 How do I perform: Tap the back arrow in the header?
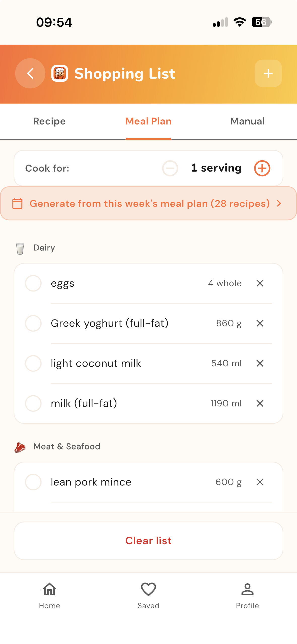pyautogui.click(x=30, y=73)
